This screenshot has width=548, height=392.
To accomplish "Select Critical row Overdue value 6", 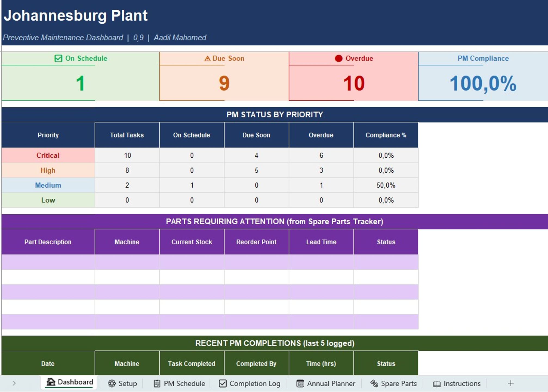I will (x=321, y=155).
